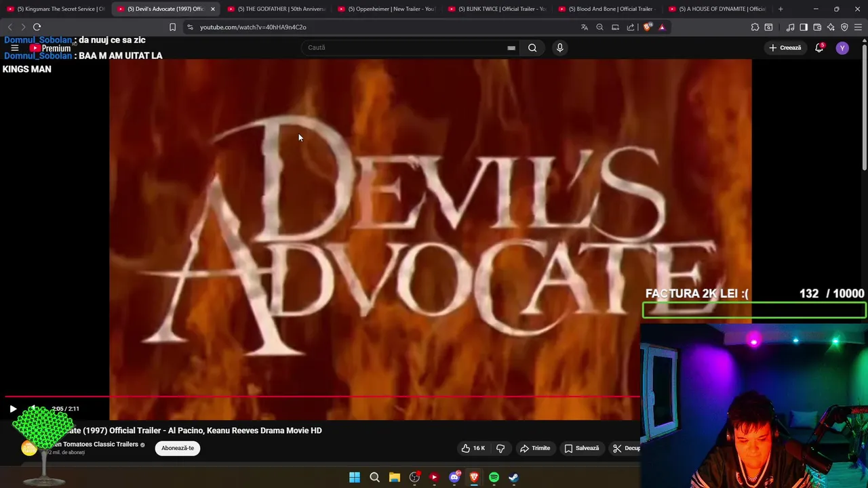The image size is (868, 488).
Task: Open the Leo AI sparkle icon
Action: 831,27
